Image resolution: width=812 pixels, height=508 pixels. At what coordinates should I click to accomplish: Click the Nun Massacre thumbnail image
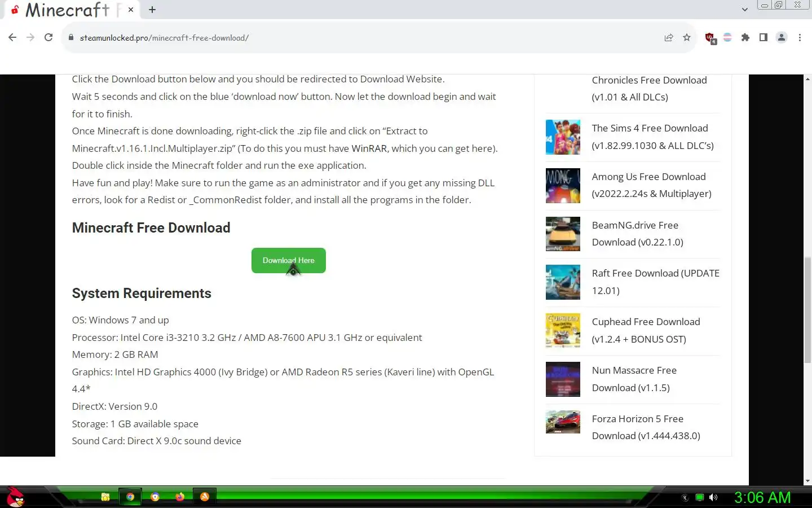coord(563,379)
